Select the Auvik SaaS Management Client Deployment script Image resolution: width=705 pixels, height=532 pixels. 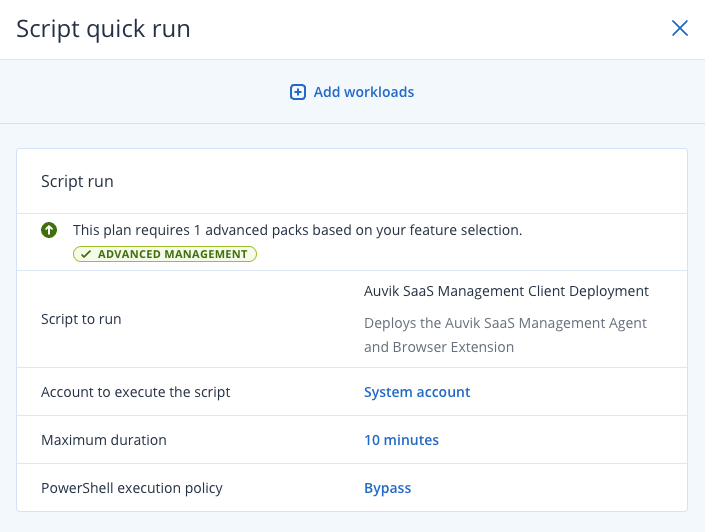coord(506,291)
